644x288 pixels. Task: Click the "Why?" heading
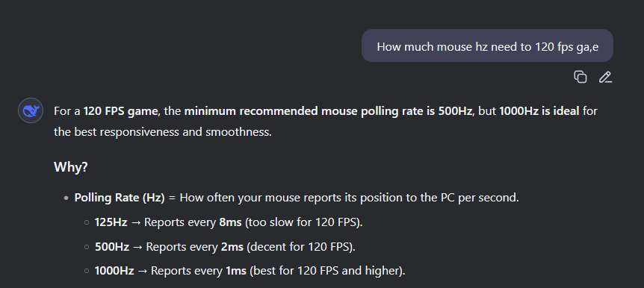(71, 167)
